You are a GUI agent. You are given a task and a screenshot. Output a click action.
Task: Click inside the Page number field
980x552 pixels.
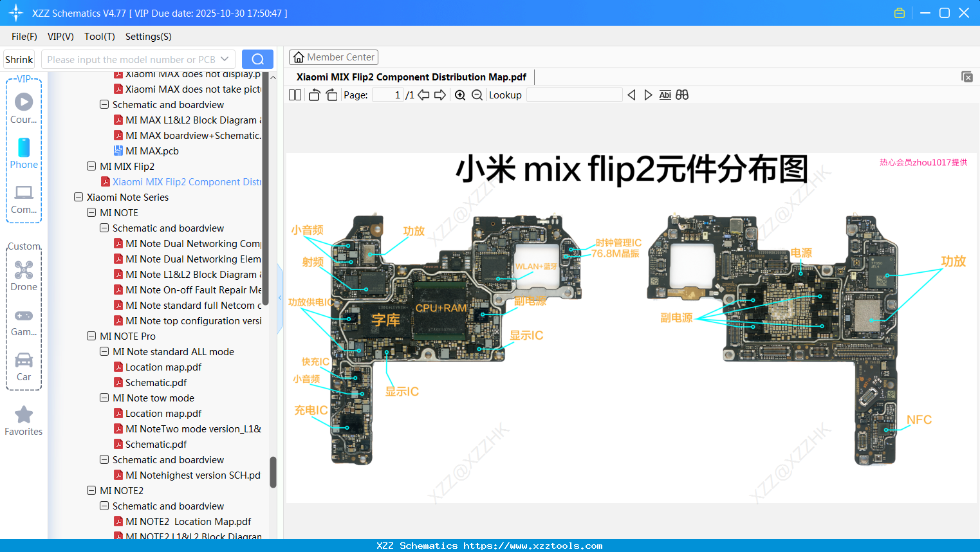pyautogui.click(x=389, y=95)
